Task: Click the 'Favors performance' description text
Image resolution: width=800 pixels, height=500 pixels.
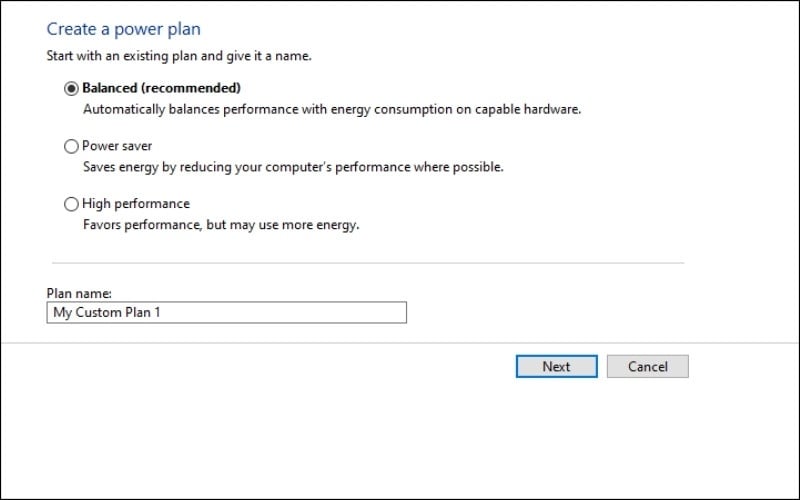Action: pos(220,225)
